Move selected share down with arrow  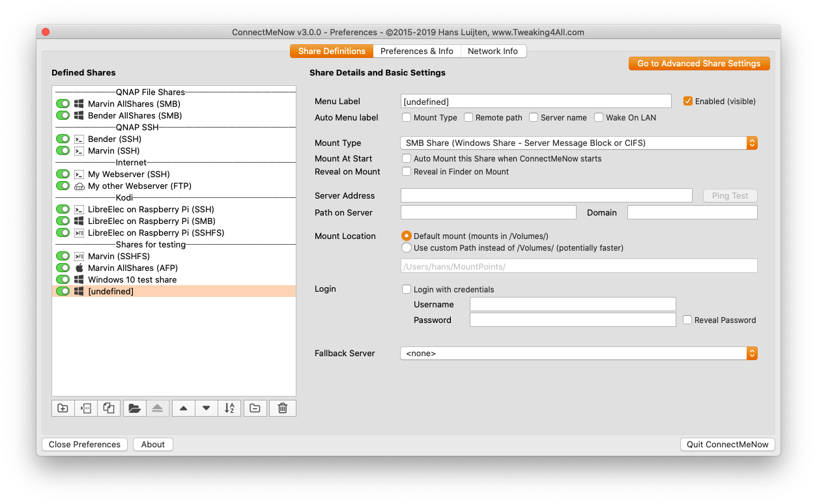[x=206, y=408]
